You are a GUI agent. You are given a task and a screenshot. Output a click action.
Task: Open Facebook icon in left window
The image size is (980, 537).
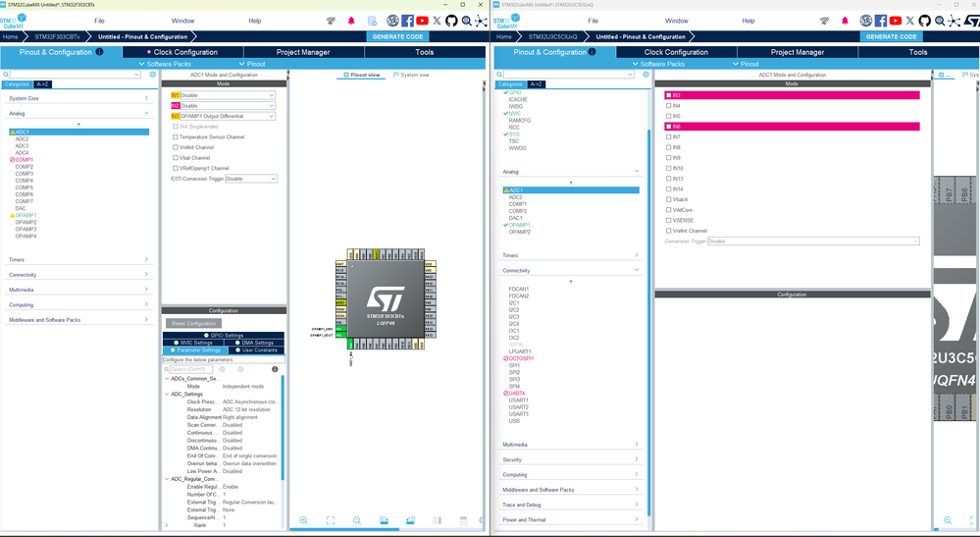click(x=407, y=21)
